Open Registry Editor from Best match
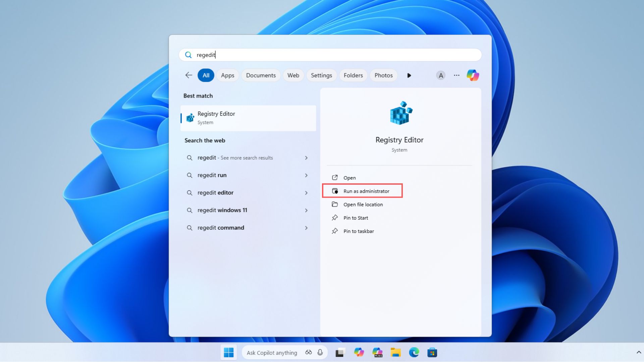 click(x=248, y=118)
